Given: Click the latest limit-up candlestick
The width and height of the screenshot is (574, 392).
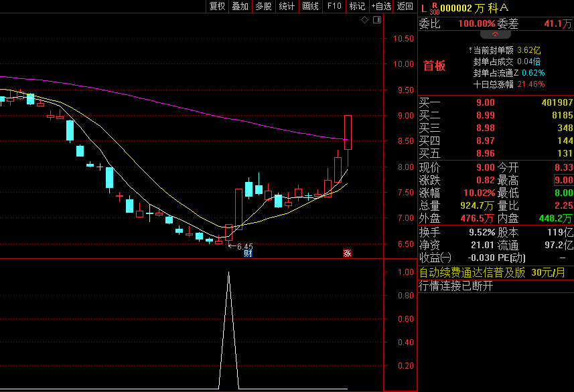Looking at the screenshot, I should click(348, 132).
